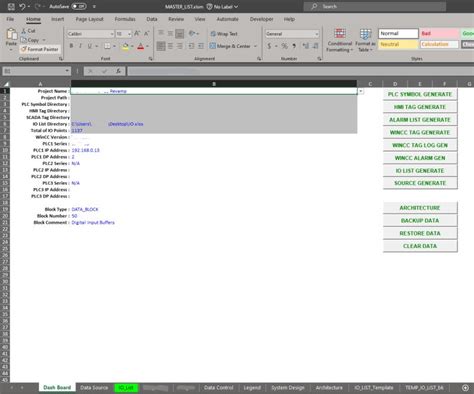This screenshot has height=394, width=474.
Task: Click the Orientation text angle icon
Action: click(192, 33)
